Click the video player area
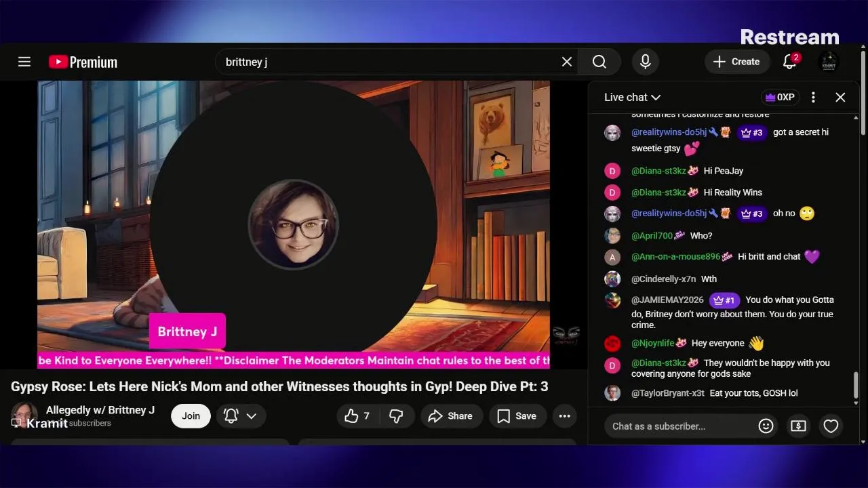 [x=294, y=224]
